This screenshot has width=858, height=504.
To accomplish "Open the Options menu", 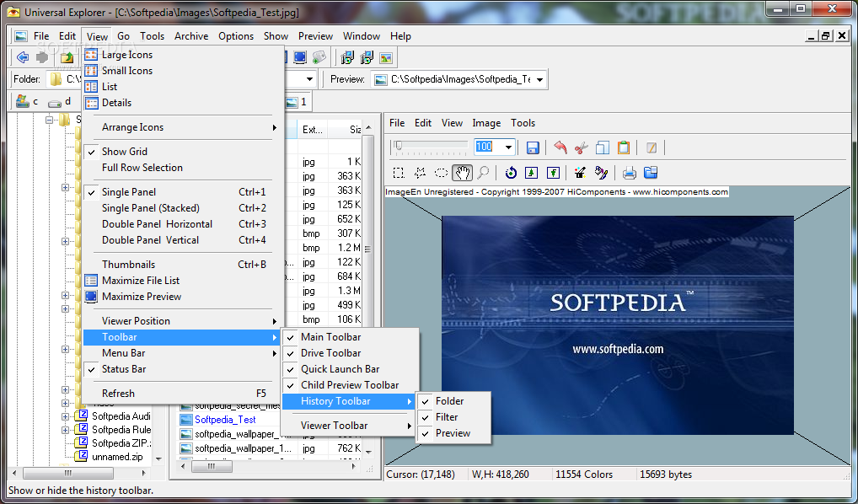I will 236,36.
